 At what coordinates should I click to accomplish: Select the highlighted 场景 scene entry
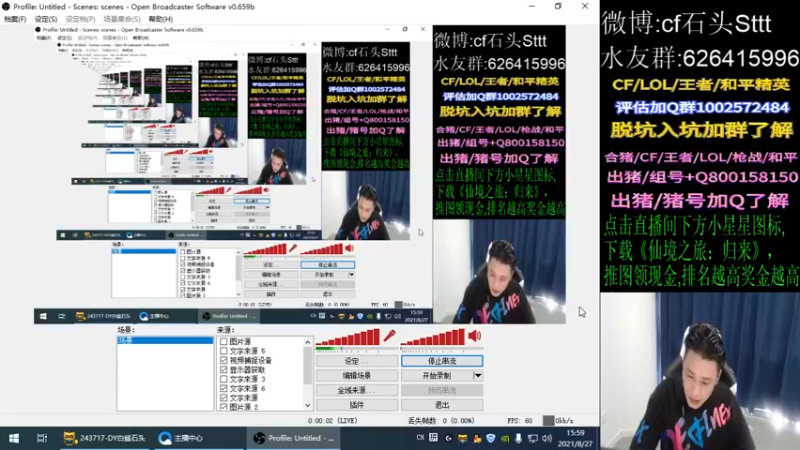tap(165, 340)
